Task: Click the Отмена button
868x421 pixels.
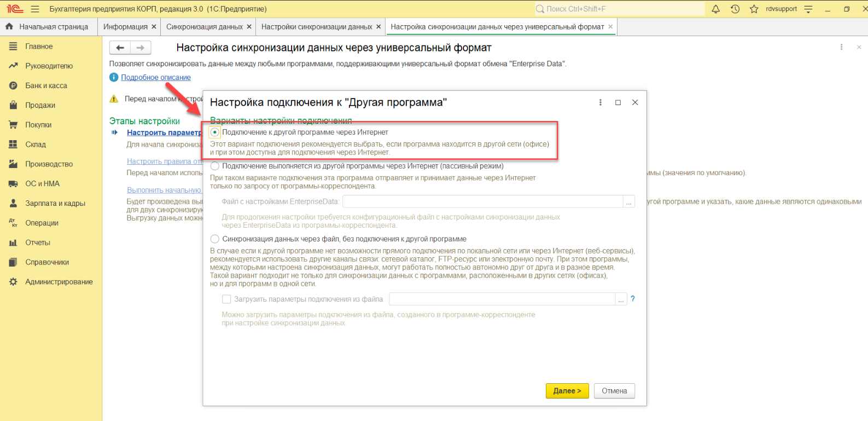Action: (x=614, y=391)
